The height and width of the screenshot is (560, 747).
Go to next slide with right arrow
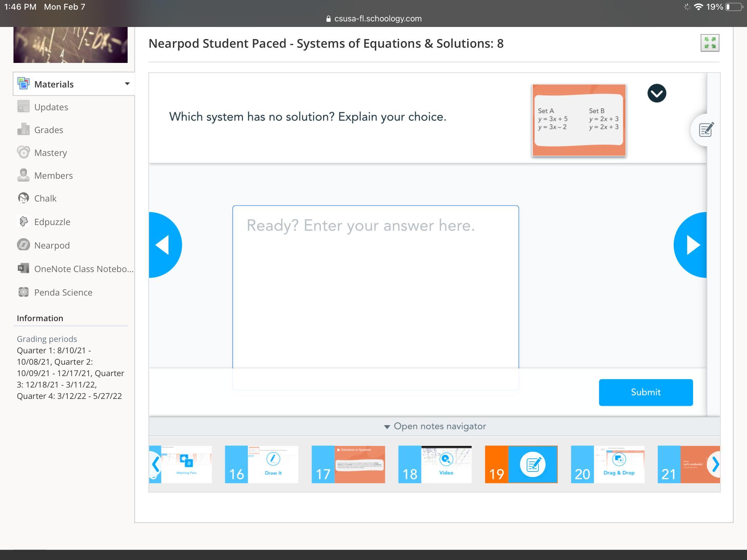[x=691, y=245]
